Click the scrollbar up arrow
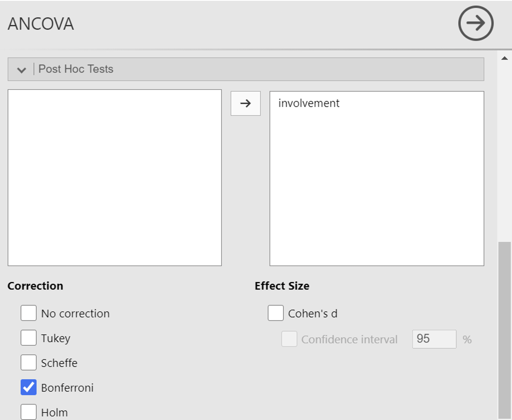Viewport: 512px width, 420px height. (504, 58)
